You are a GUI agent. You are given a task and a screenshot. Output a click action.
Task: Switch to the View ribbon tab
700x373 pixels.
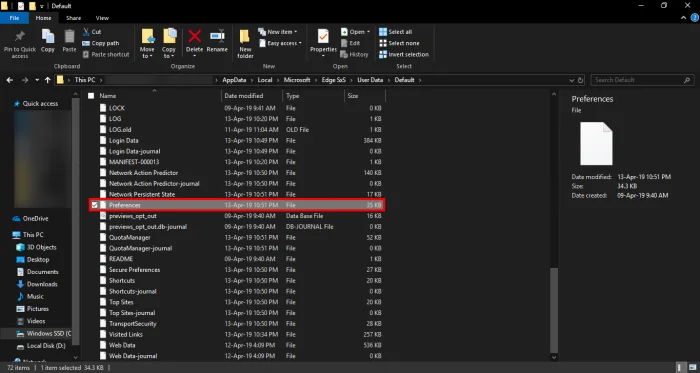[102, 18]
